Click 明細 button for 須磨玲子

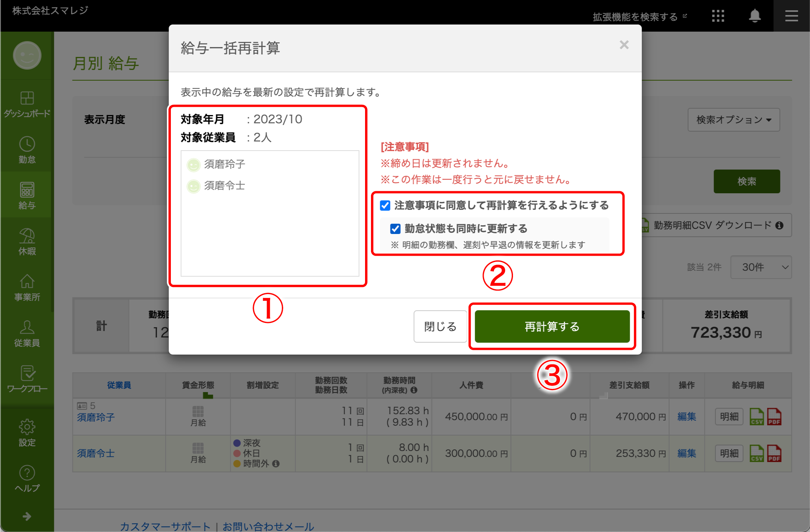coord(729,417)
